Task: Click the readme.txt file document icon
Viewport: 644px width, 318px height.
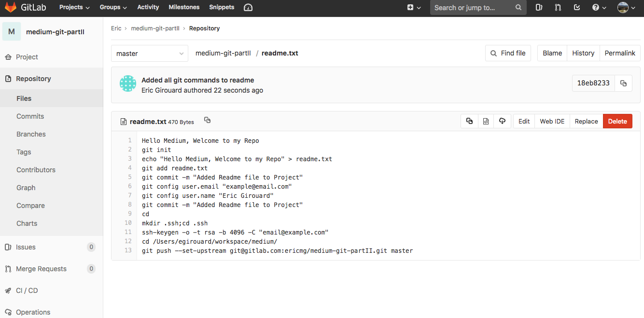Action: (124, 122)
